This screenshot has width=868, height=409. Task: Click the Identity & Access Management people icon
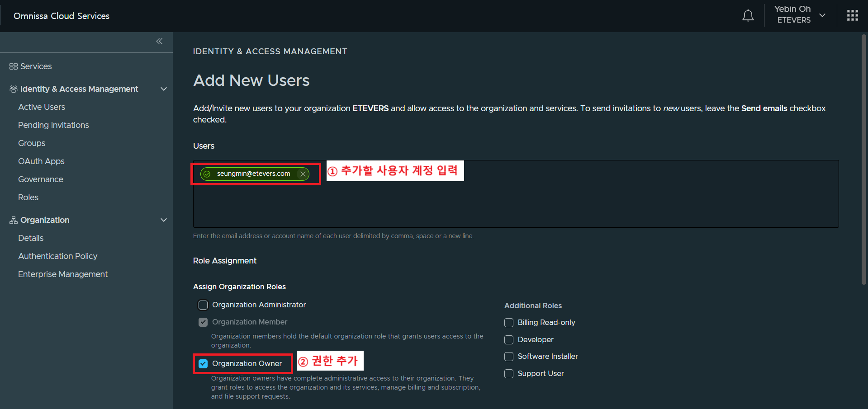point(14,89)
